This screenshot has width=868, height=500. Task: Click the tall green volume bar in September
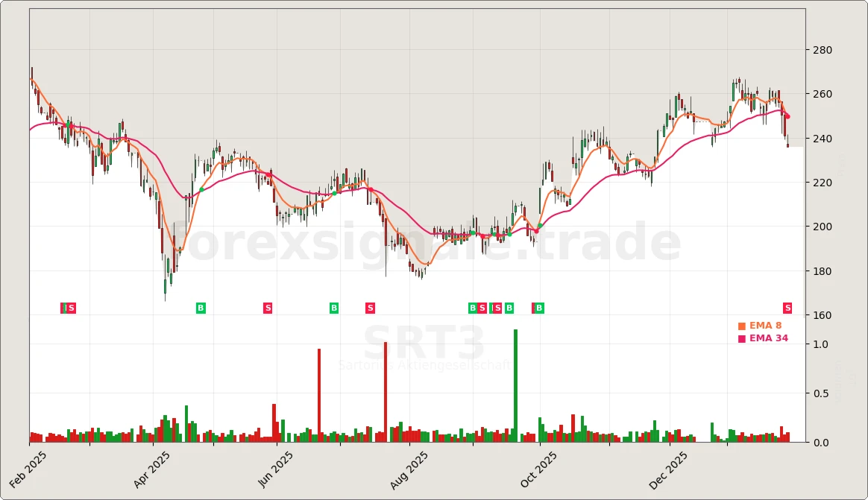pyautogui.click(x=515, y=384)
